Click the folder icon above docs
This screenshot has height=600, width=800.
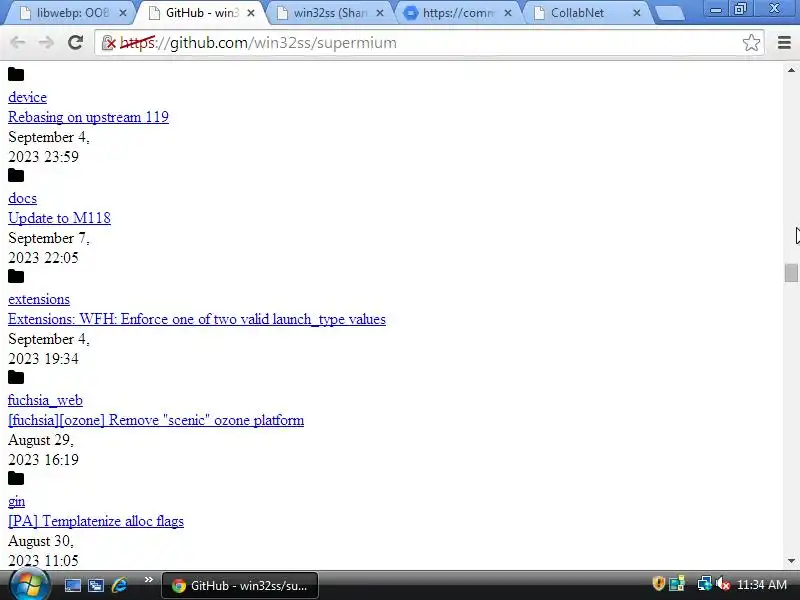(16, 176)
